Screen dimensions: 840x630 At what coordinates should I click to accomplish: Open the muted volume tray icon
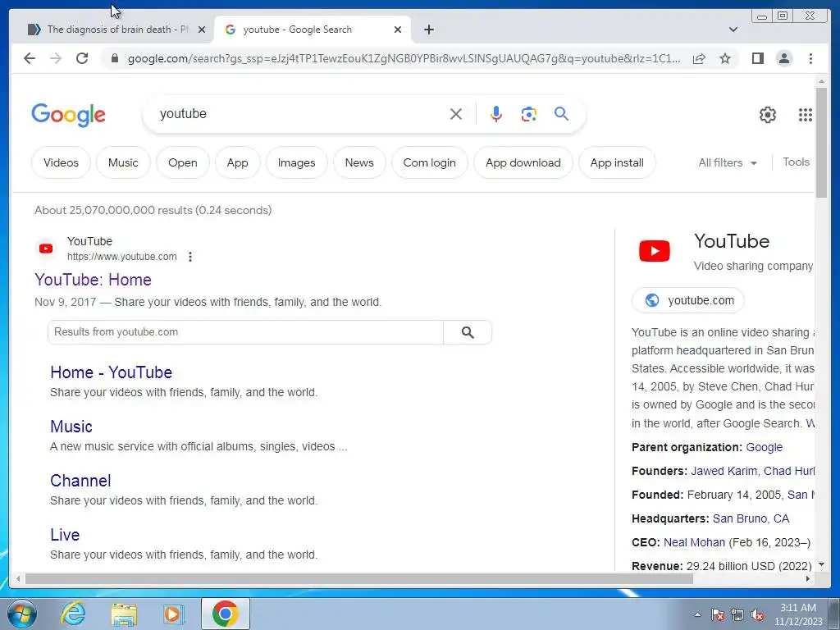point(757,614)
